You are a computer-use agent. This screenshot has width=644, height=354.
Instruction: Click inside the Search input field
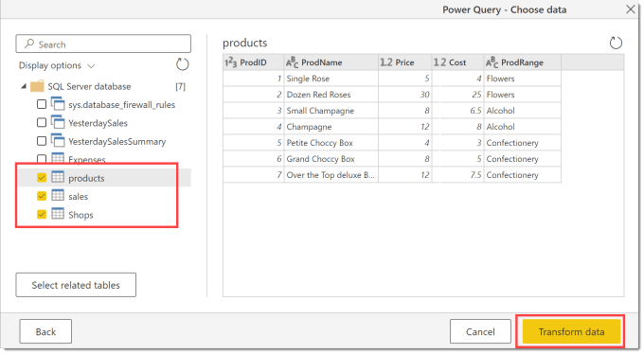[103, 44]
